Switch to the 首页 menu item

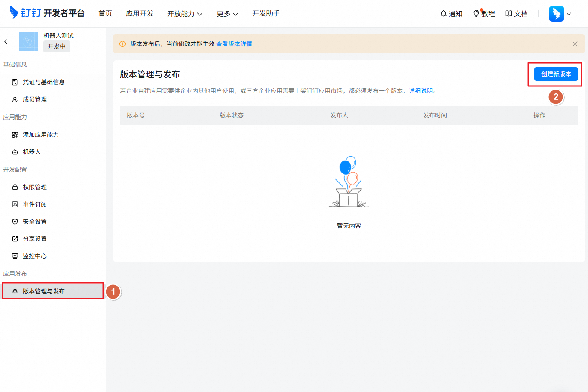pos(105,13)
